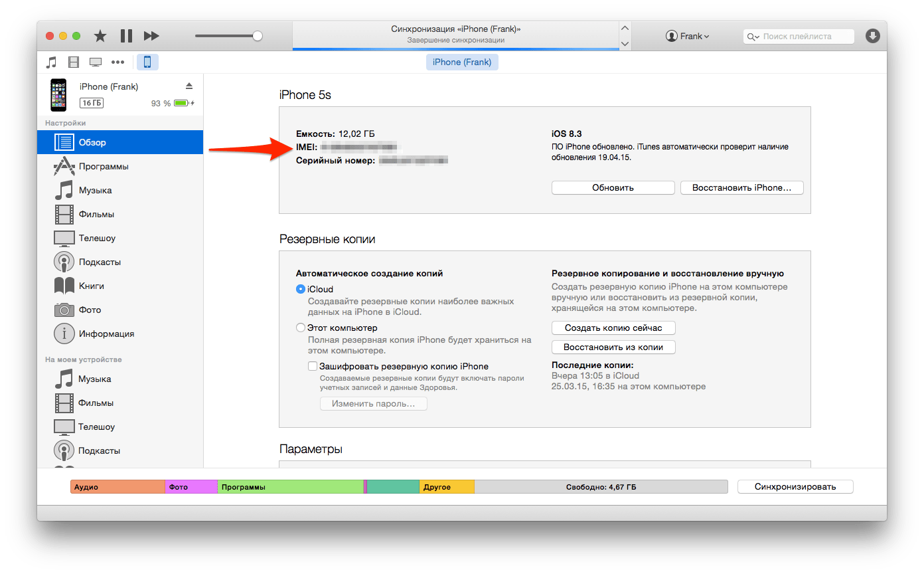The image size is (924, 574).
Task: Open Музыка under На моем устройстве
Action: (x=120, y=379)
